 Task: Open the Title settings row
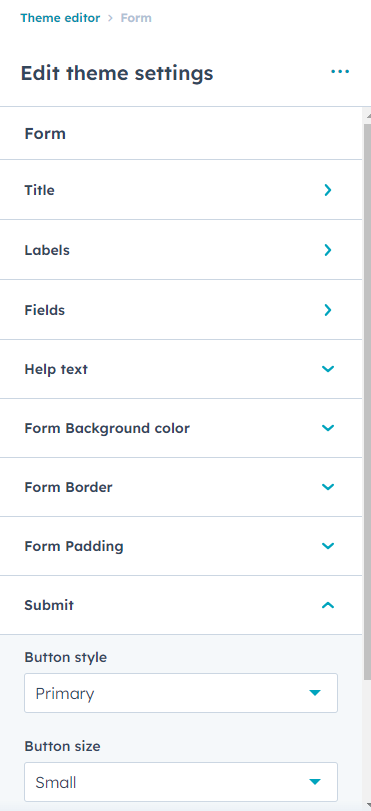pyautogui.click(x=181, y=190)
